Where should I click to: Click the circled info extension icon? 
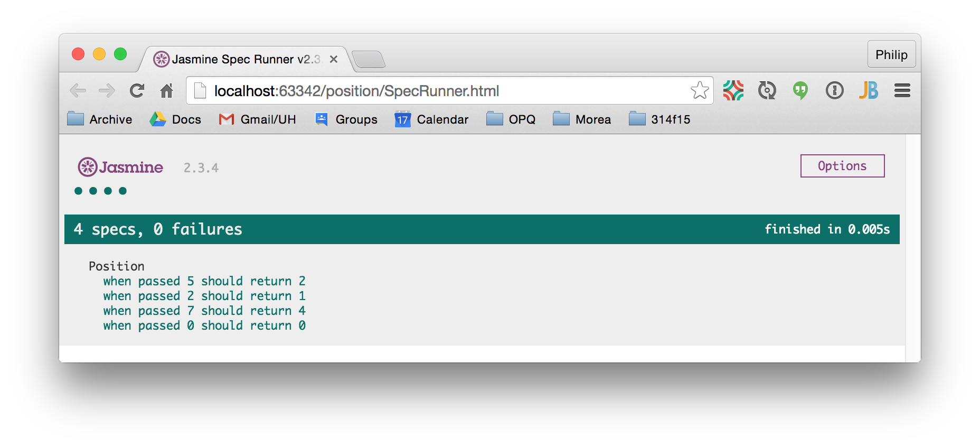[834, 90]
